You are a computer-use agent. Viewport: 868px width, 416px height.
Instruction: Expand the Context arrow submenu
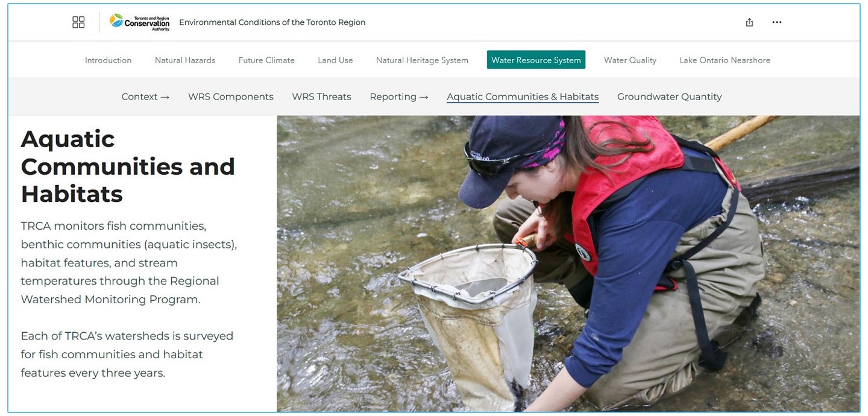[x=145, y=96]
